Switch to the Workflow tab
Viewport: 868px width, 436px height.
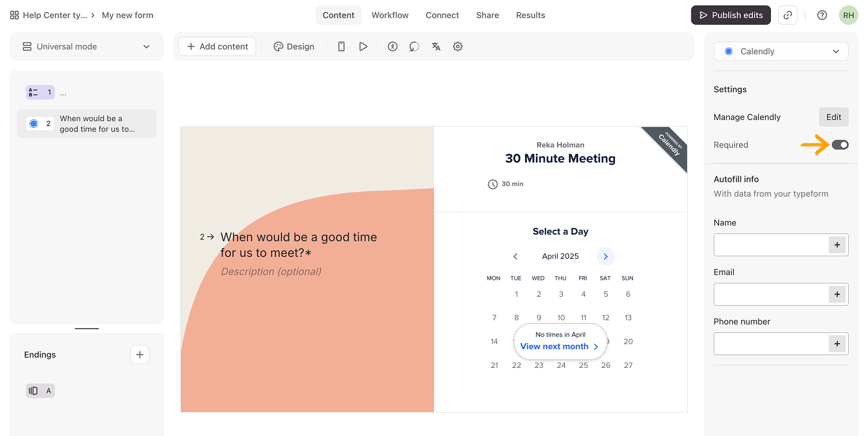[390, 15]
